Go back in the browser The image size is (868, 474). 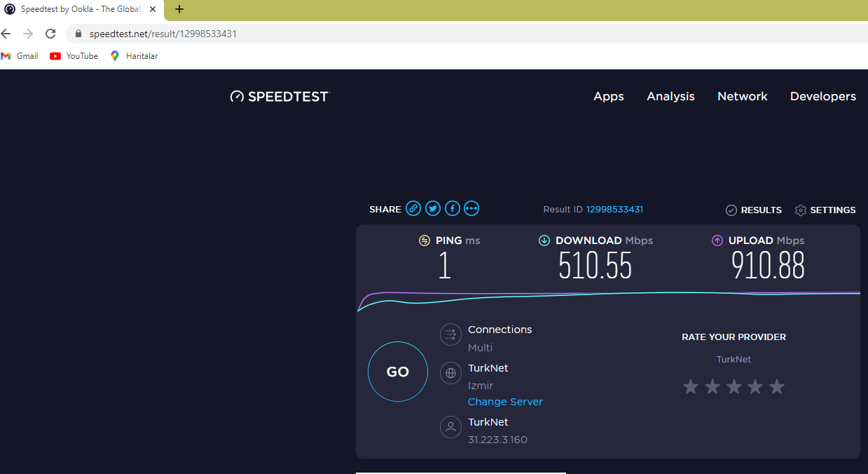tap(6, 34)
